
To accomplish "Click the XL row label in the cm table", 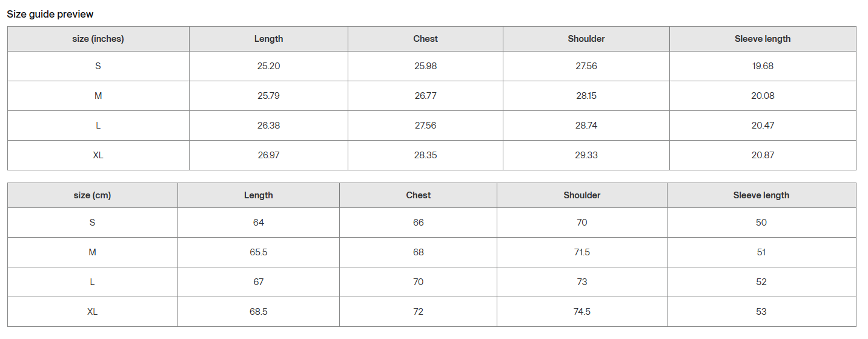I will click(92, 312).
